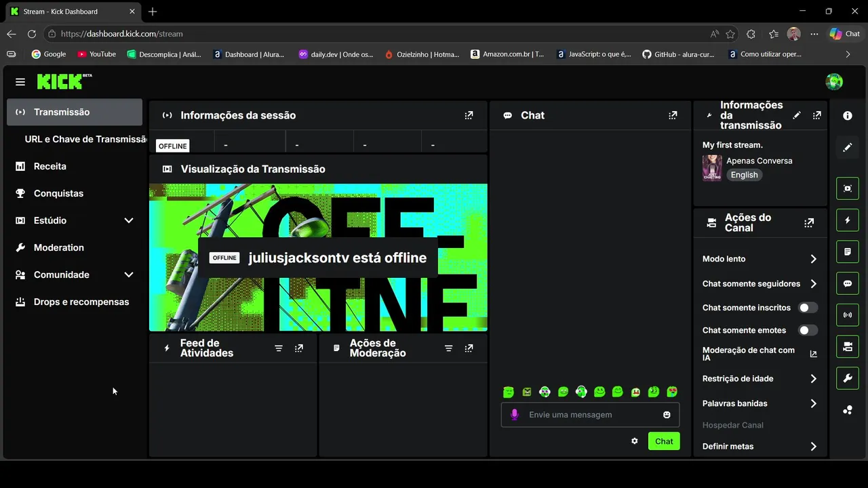Pop out the Informações da transmissão panel
The height and width of the screenshot is (488, 868).
816,115
